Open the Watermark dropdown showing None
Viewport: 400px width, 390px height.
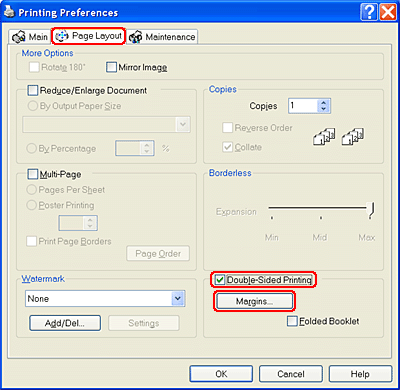105,299
